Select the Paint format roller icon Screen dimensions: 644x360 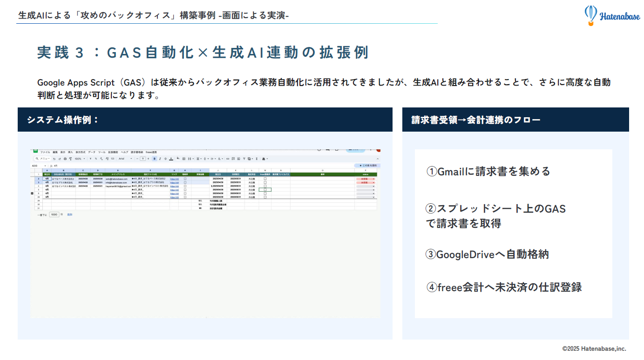click(x=70, y=159)
